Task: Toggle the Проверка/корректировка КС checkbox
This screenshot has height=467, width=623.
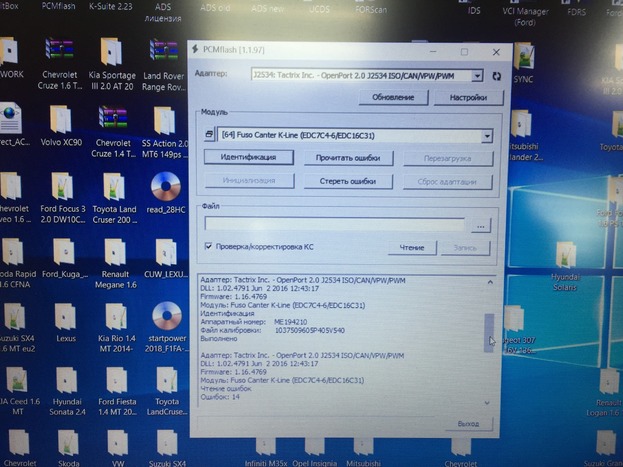Action: (208, 246)
